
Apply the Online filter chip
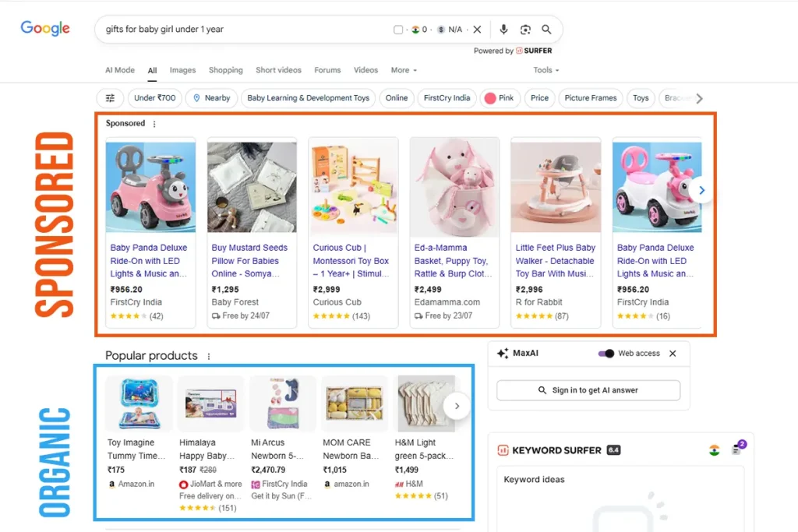[397, 98]
